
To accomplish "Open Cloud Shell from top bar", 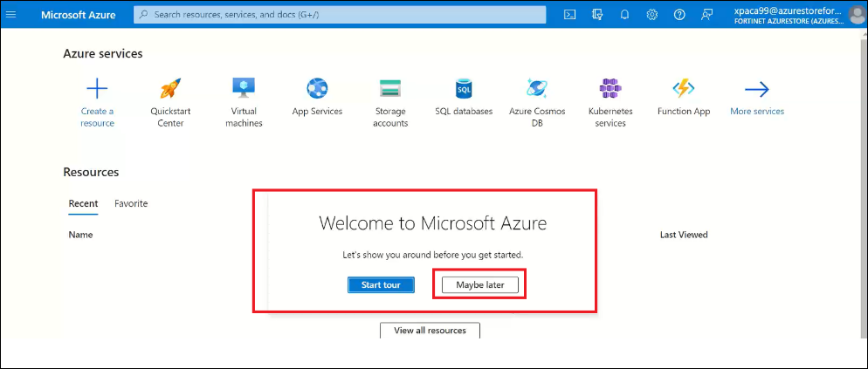I will click(x=569, y=15).
